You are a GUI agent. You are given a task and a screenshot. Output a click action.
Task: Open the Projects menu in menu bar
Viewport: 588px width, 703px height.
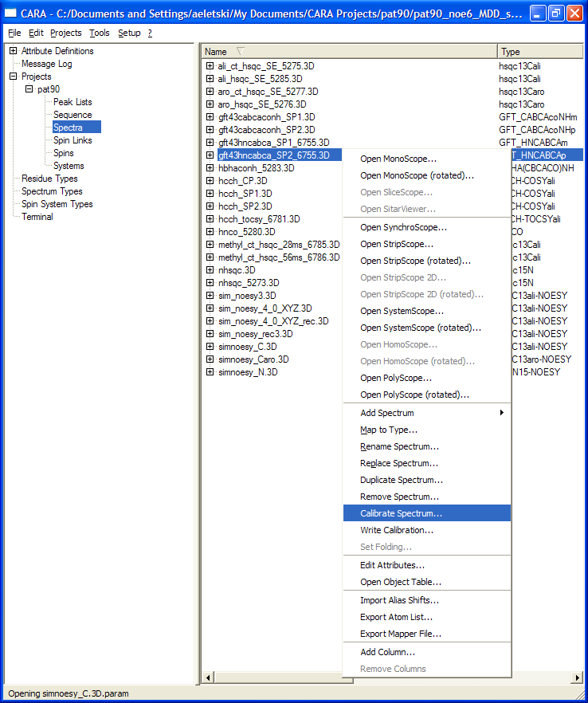click(x=65, y=33)
